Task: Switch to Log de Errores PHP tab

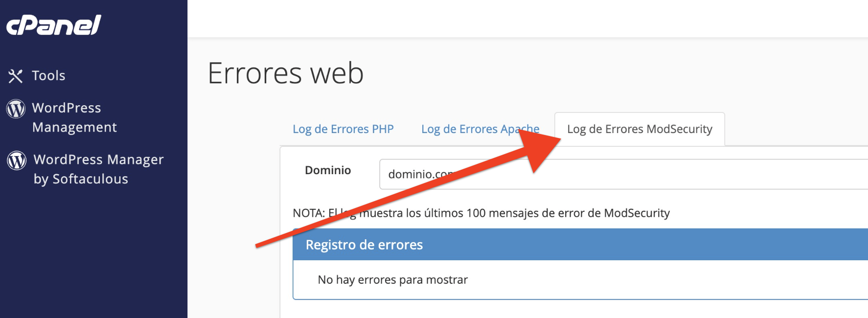Action: [x=343, y=129]
